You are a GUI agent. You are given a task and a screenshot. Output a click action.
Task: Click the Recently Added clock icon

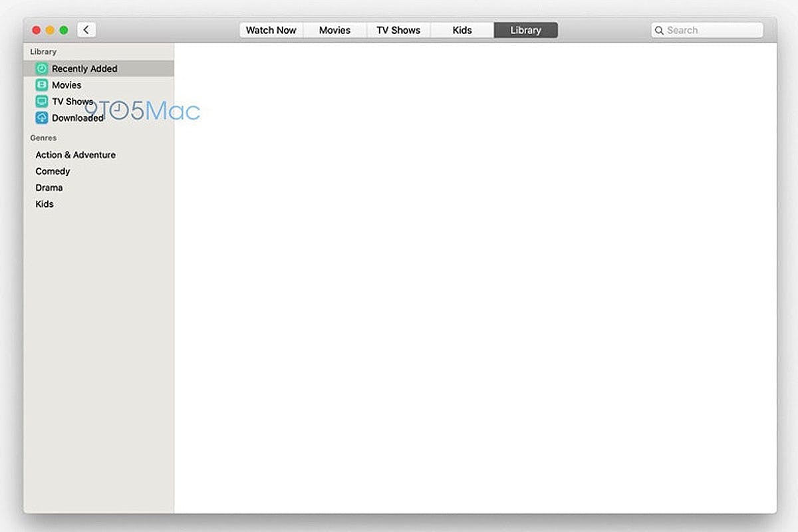pos(42,68)
